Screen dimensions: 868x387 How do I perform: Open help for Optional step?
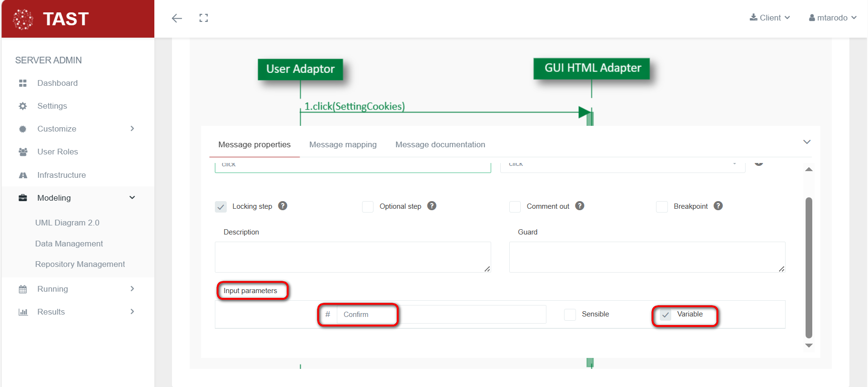pos(432,206)
